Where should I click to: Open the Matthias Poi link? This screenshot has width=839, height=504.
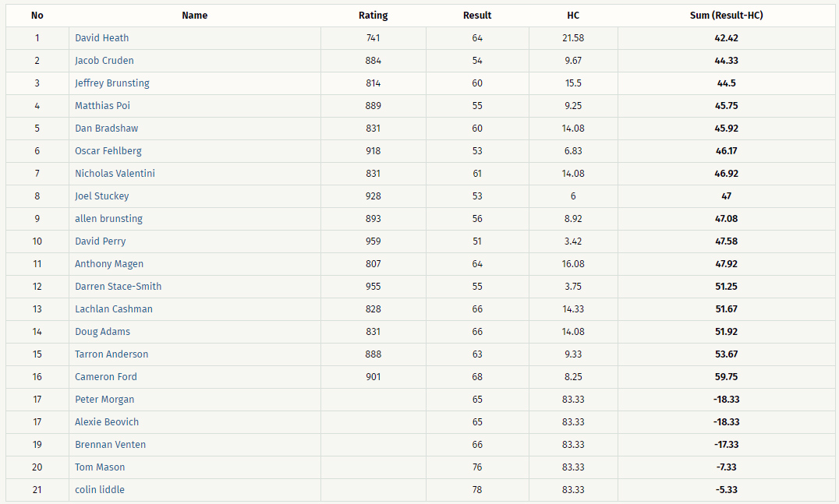click(102, 106)
